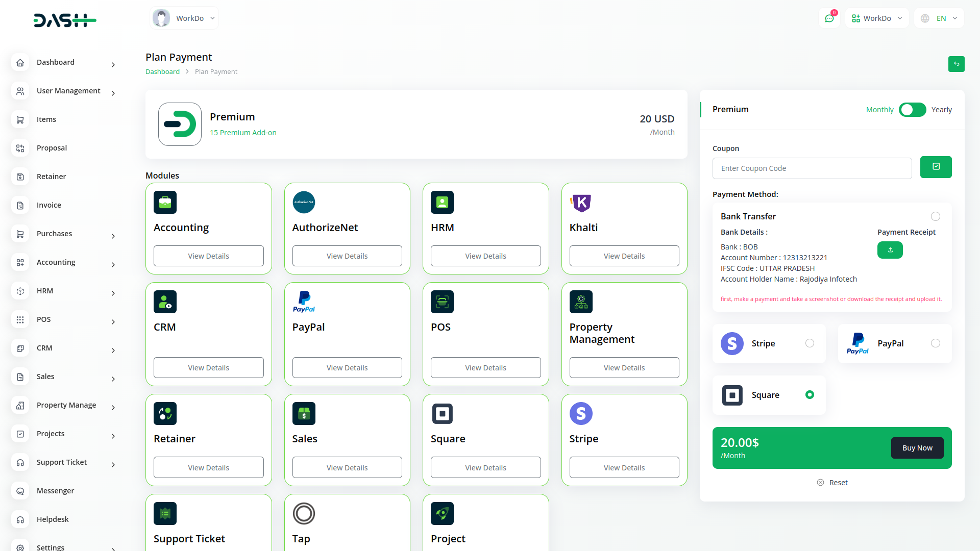Click the Buy Now button
980x551 pixels.
pos(917,448)
